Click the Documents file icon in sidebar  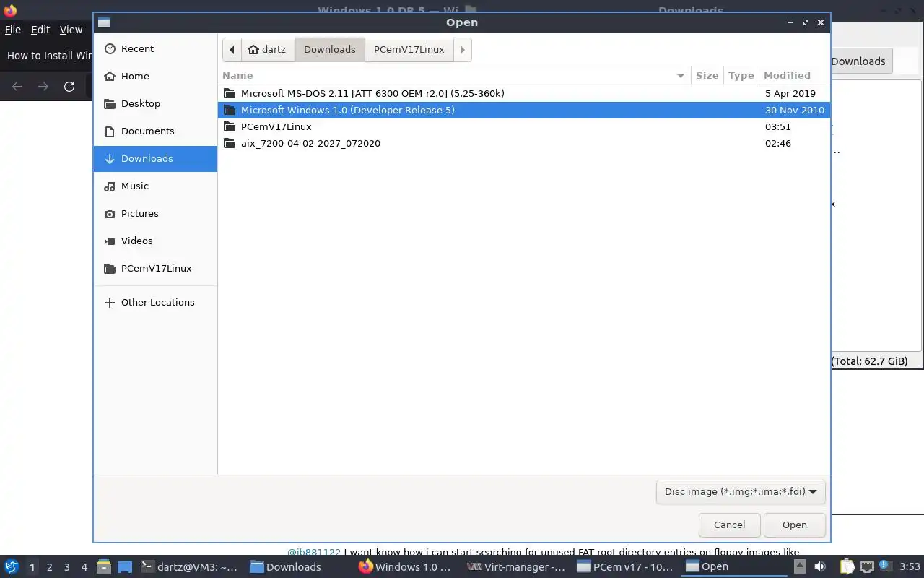[110, 131]
